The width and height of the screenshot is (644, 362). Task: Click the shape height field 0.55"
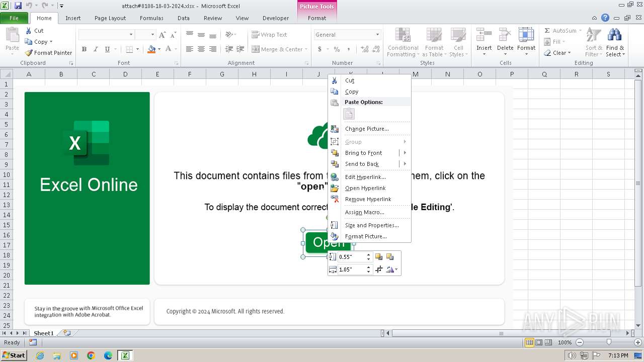(352, 257)
